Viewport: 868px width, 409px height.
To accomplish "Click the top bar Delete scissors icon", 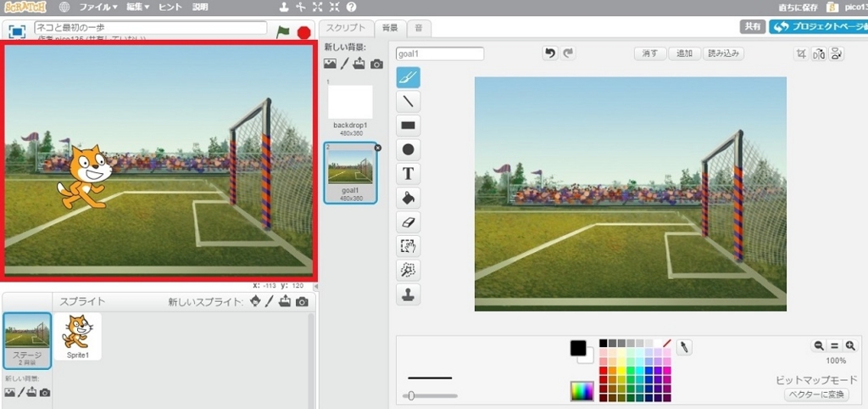I will coord(301,7).
